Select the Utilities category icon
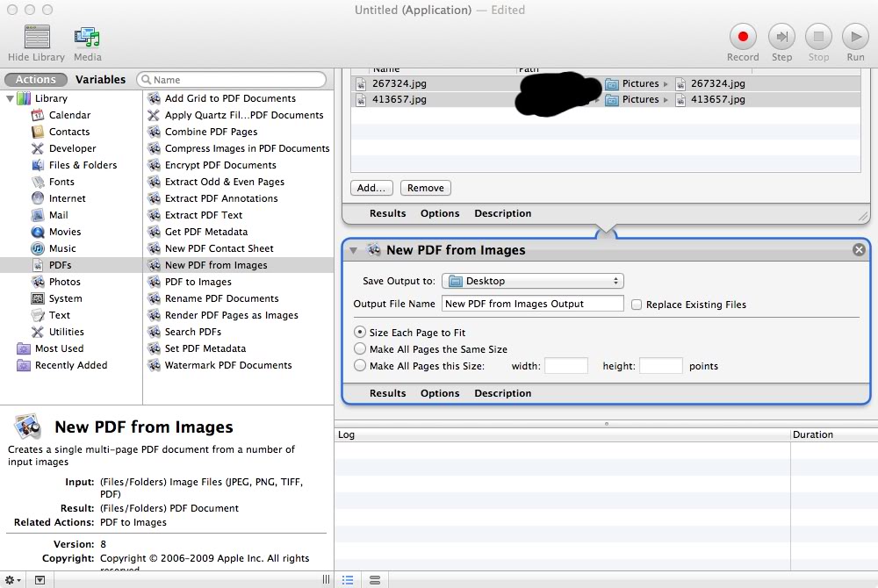Screen dimensions: 878x588 [38, 332]
